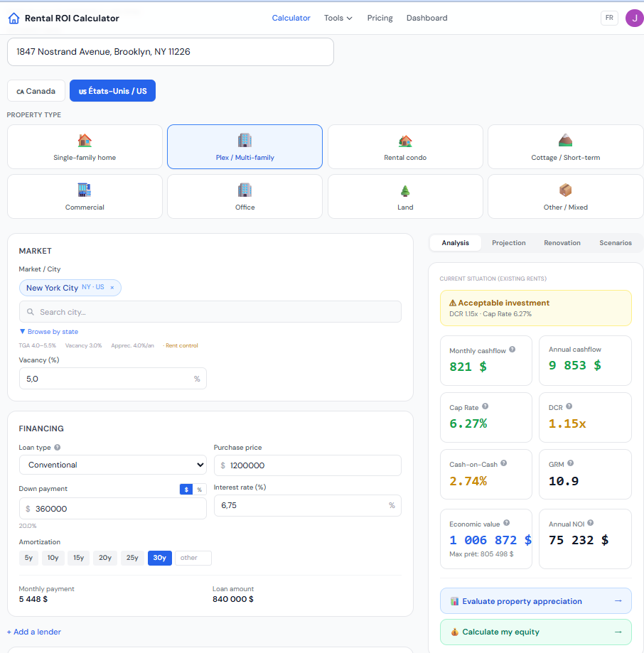Click Economic value help icon
The image size is (644, 653).
click(507, 523)
